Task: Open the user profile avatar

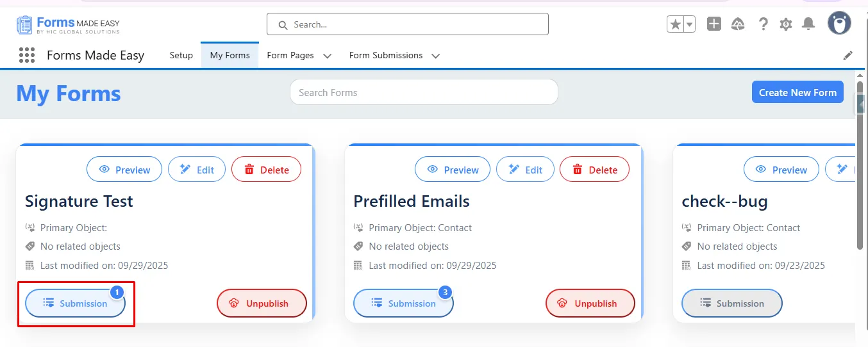Action: point(839,24)
